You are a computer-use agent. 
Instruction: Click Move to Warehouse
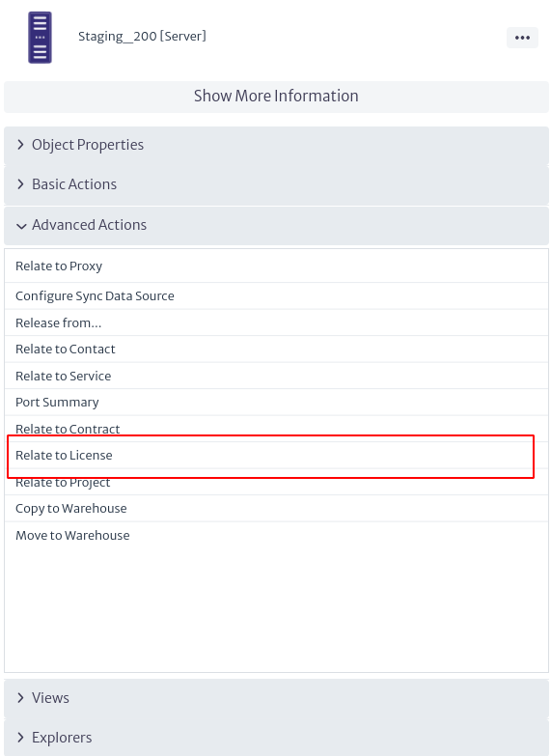[x=276, y=535]
